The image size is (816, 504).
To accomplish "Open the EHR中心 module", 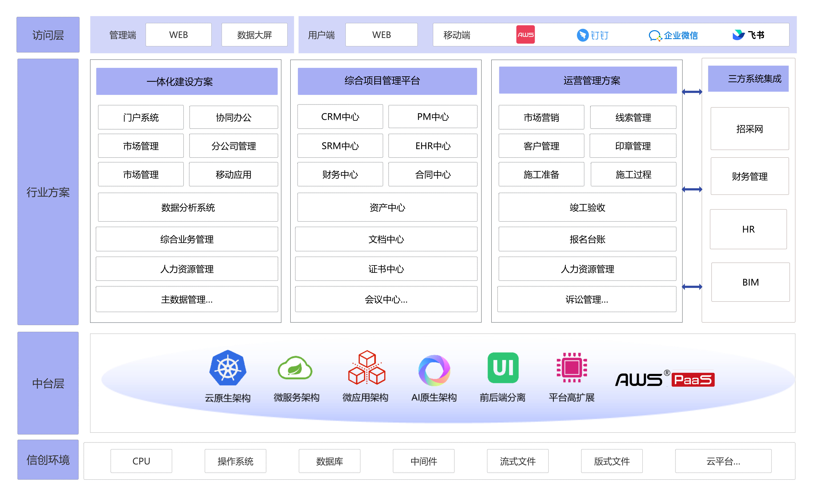I will coord(433,146).
